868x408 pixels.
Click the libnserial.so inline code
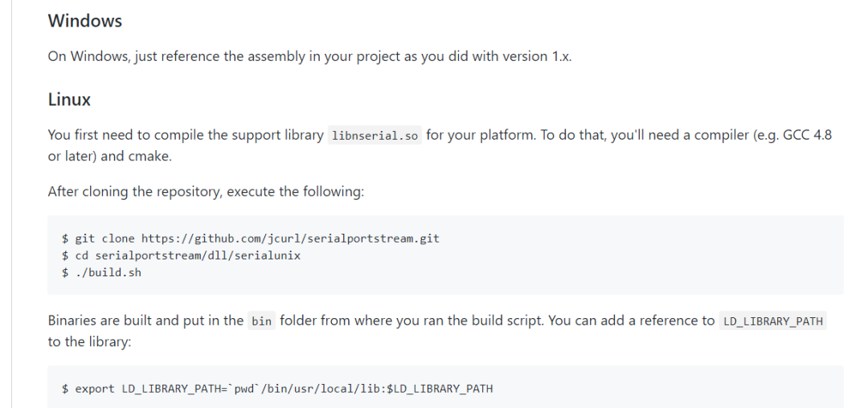(x=375, y=136)
